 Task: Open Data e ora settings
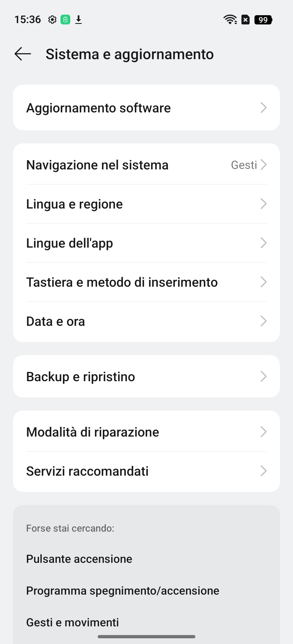(146, 321)
